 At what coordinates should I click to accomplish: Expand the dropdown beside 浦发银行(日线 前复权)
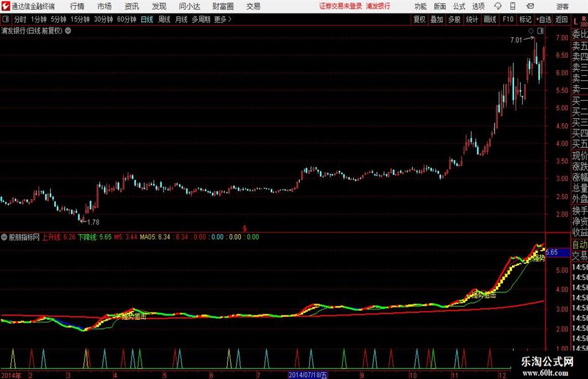(68, 30)
